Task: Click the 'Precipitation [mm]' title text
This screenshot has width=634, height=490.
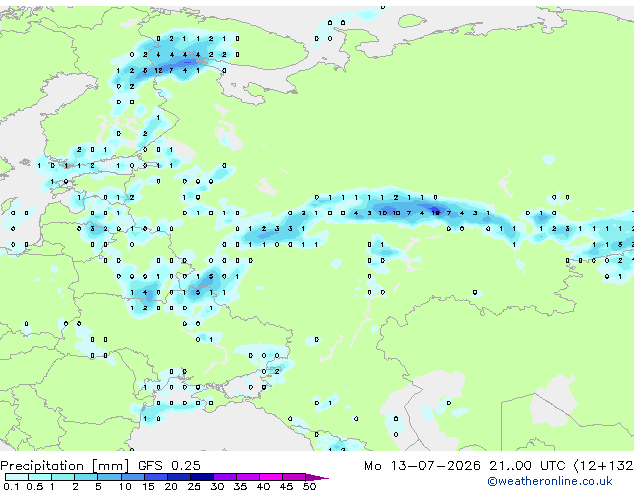Action: [65, 466]
